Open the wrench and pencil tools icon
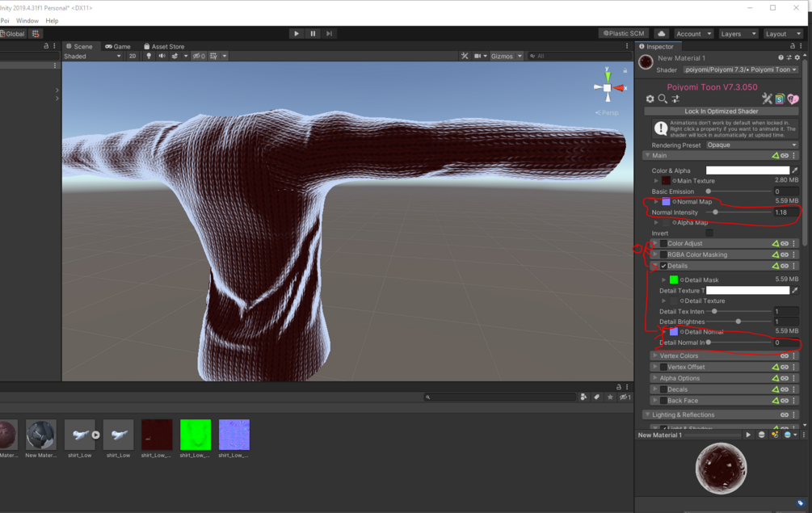Image resolution: width=812 pixels, height=513 pixels. (767, 99)
